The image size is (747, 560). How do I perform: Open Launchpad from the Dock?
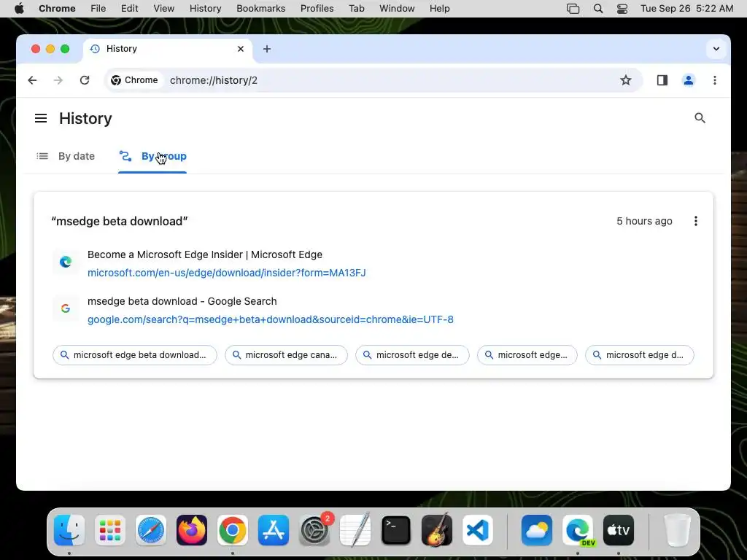[x=110, y=530]
